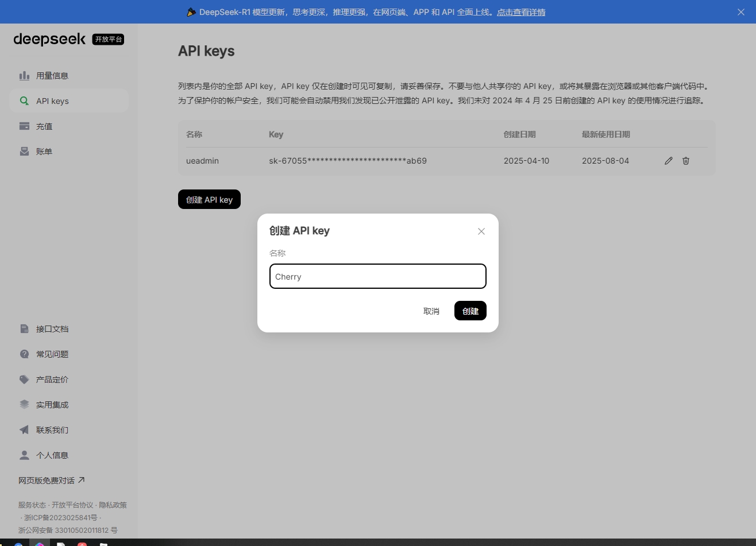
Task: Click the masked key sk-67055…ab69
Action: (348, 161)
